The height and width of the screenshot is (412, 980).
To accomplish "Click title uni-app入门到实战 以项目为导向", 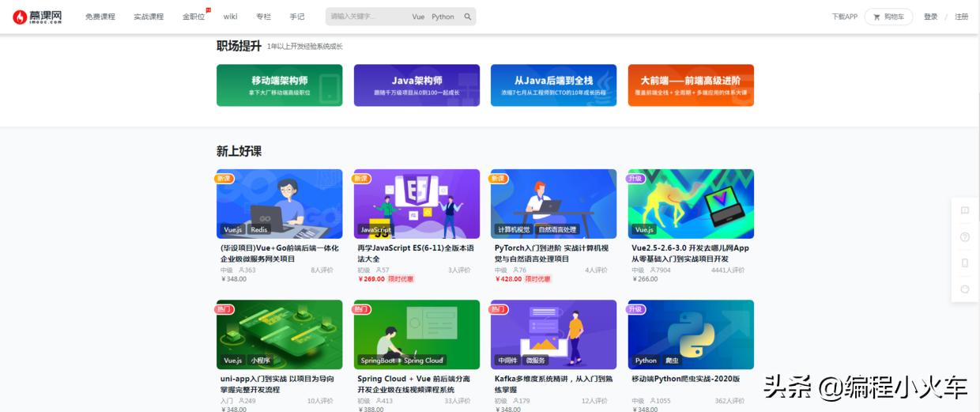I will [277, 384].
